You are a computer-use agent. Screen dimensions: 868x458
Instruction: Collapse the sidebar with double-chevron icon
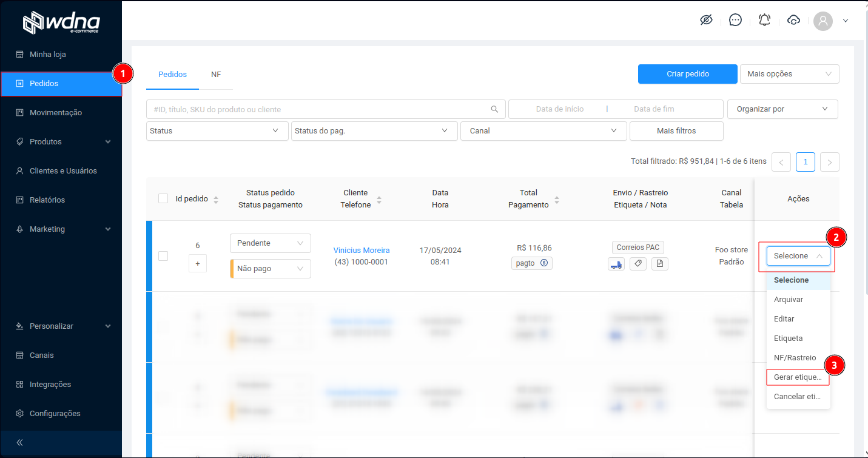19,442
